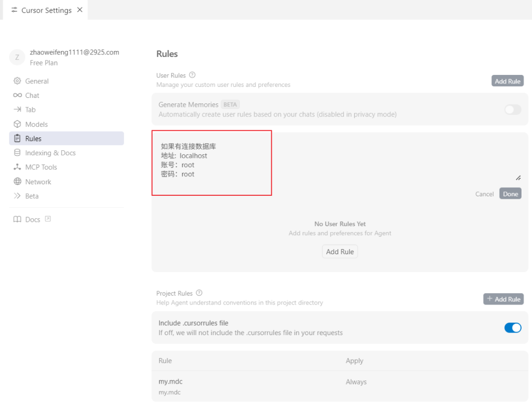
Task: Click the account email zhaoweifeng1111@2925.com
Action: (x=74, y=52)
